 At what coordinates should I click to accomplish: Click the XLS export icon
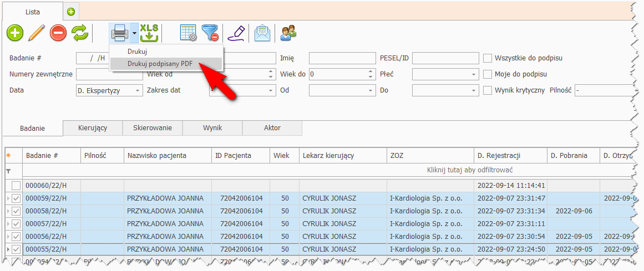pos(149,33)
